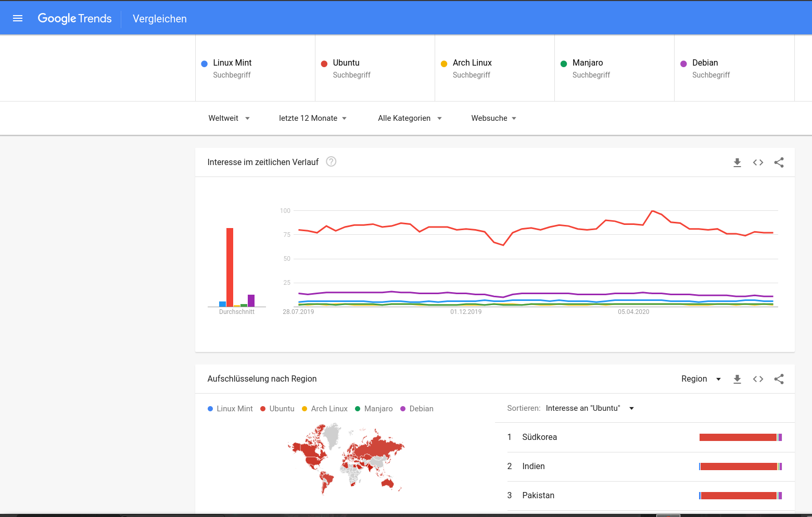
Task: Click the red Ubuntu average bar
Action: (x=230, y=267)
